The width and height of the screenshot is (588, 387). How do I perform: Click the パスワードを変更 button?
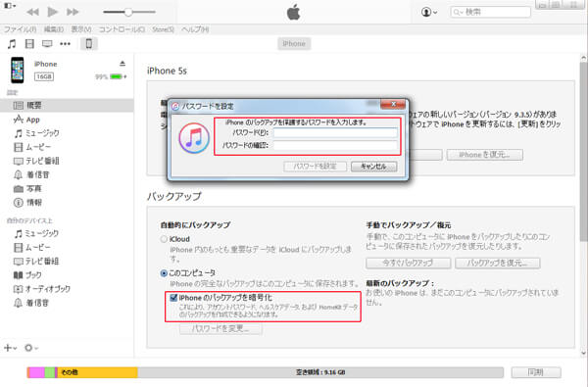tap(220, 329)
